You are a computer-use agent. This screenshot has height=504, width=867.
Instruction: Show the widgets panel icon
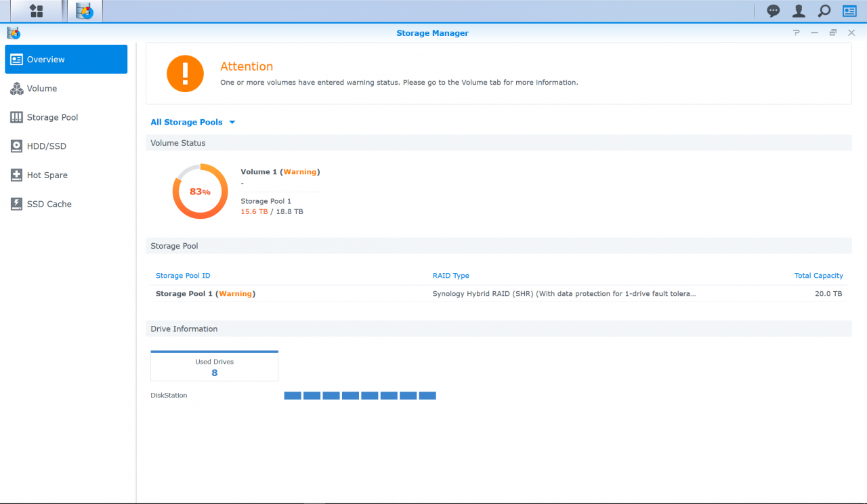point(849,11)
